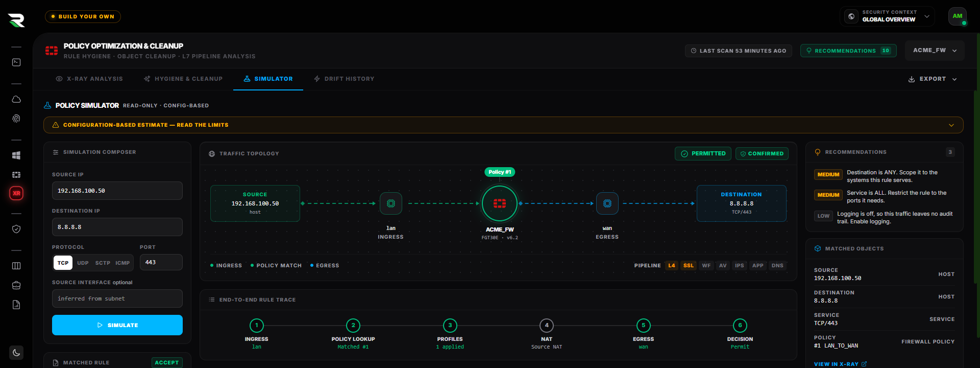Click trace step 4 NAT circle
Viewport: 980px width, 368px height.
pos(547,326)
